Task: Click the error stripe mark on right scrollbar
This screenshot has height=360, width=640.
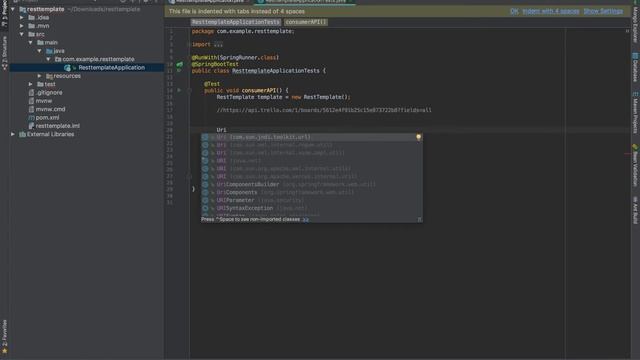Action: pos(627,154)
